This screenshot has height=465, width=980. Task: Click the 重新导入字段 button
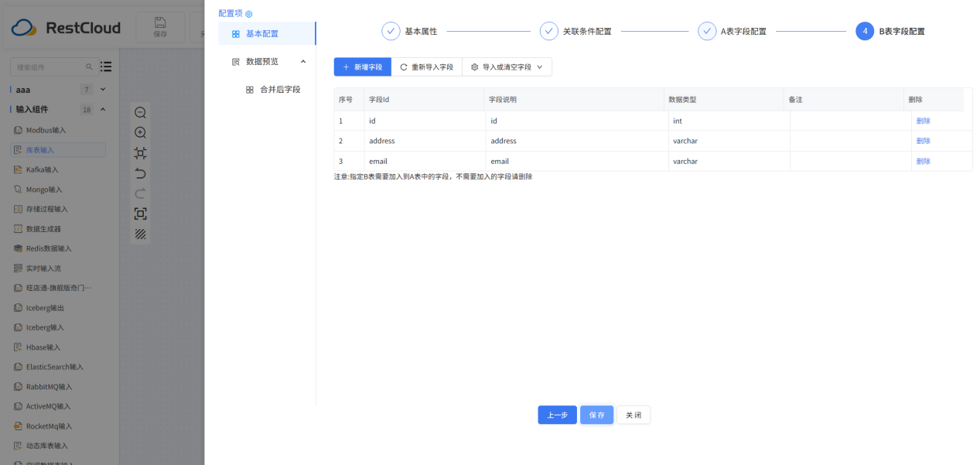[x=427, y=67]
